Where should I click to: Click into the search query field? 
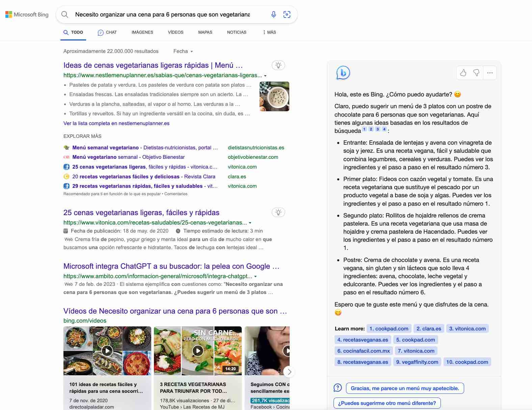click(x=163, y=14)
